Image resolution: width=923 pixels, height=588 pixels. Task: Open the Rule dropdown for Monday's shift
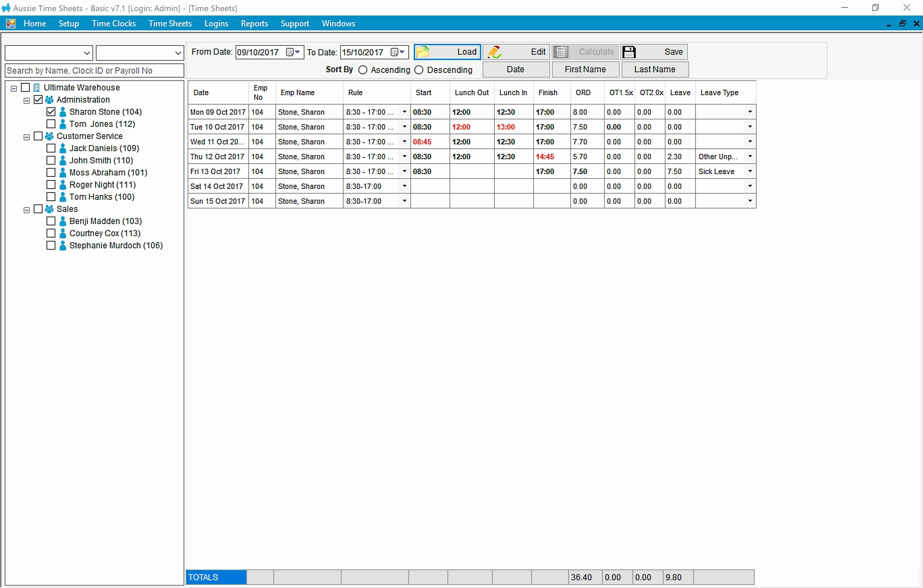click(404, 111)
